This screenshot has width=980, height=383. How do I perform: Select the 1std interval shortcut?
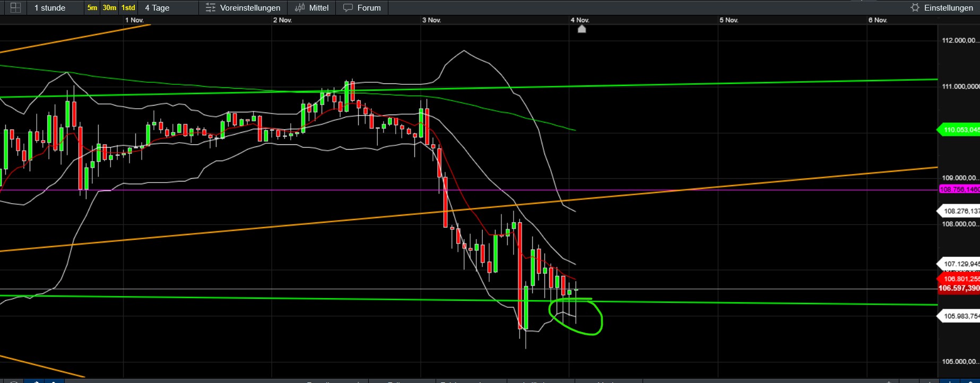tap(128, 7)
